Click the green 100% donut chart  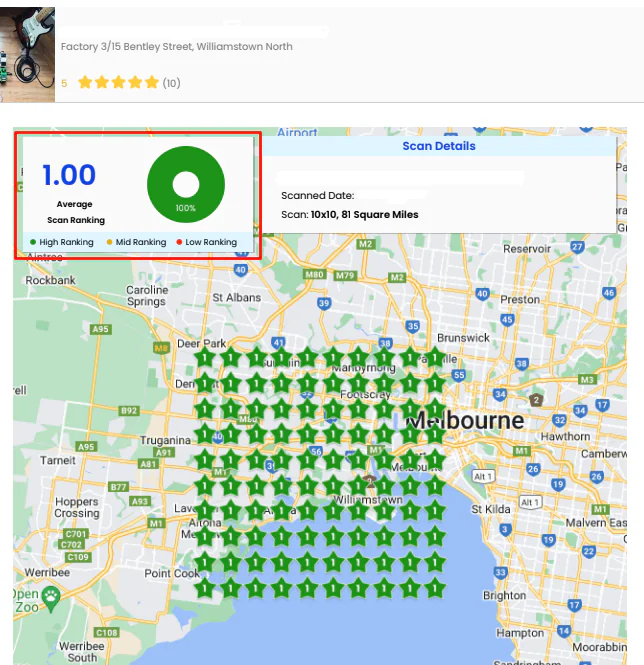point(186,184)
